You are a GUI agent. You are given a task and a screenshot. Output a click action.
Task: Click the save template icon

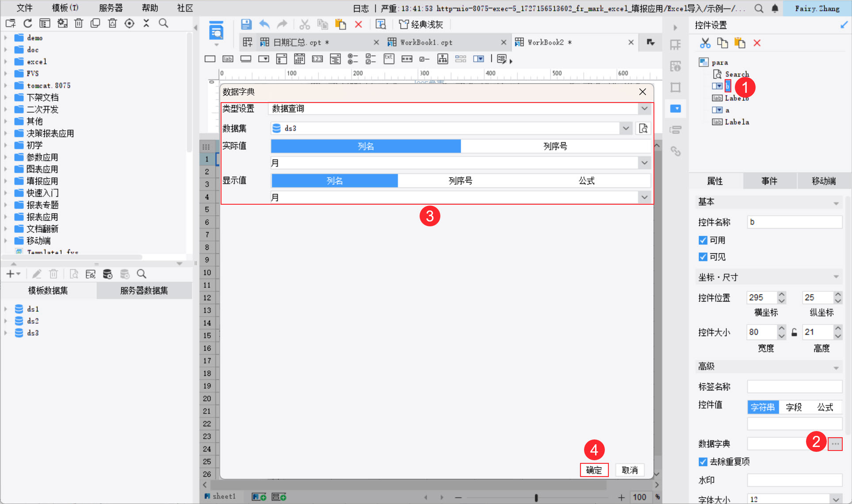tap(246, 24)
